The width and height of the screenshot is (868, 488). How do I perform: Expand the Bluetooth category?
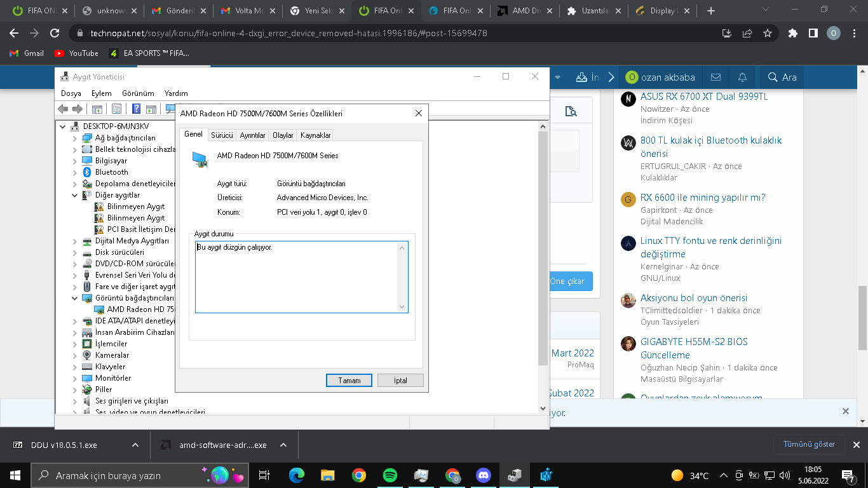click(x=75, y=172)
